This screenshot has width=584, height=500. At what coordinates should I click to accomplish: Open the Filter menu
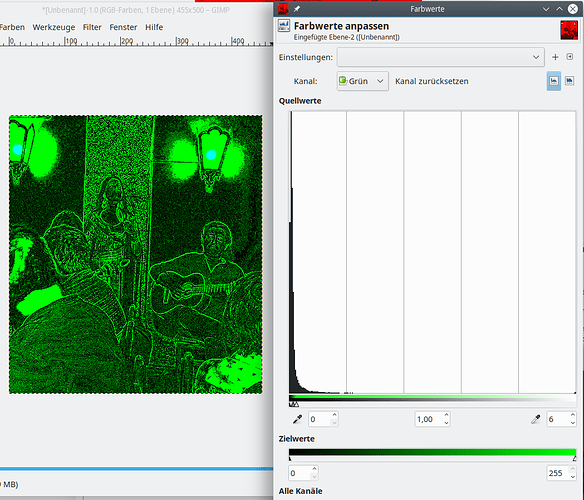[x=92, y=27]
